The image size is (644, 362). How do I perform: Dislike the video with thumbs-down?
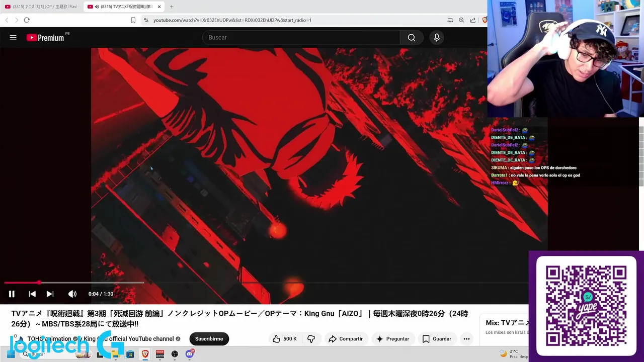point(311,339)
